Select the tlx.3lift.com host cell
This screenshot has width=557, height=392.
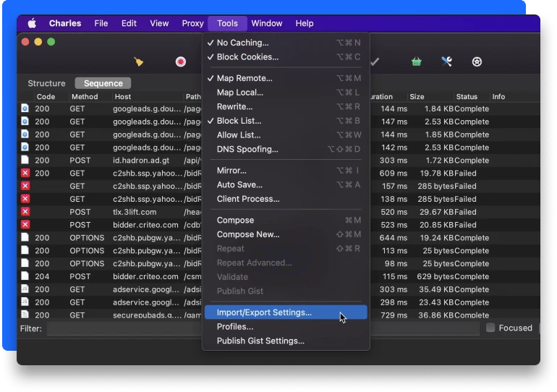click(135, 212)
